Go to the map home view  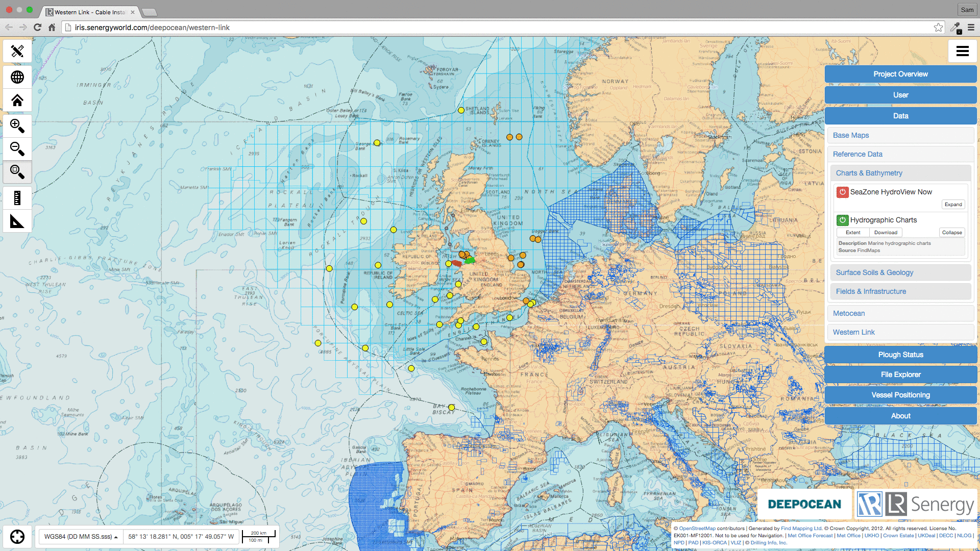tap(17, 101)
